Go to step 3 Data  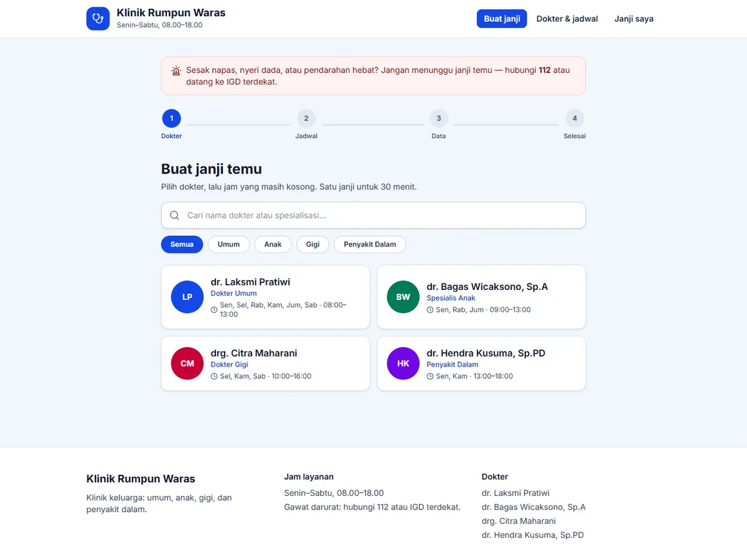pos(439,124)
